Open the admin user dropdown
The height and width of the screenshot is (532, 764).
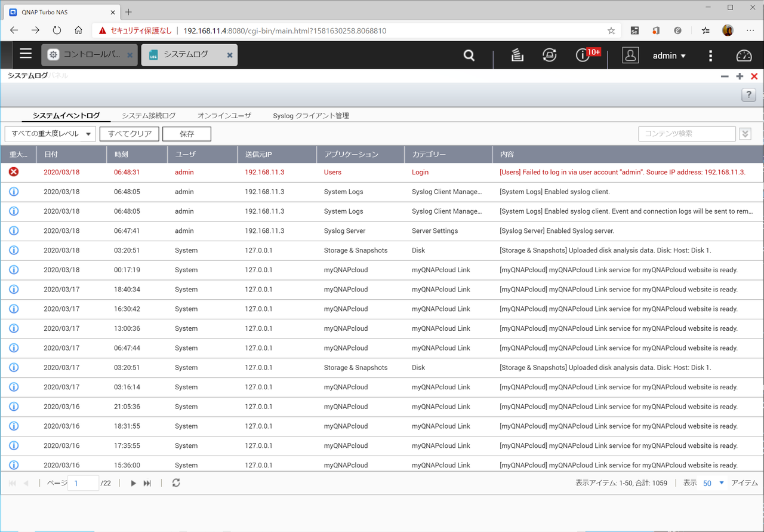[x=669, y=56]
